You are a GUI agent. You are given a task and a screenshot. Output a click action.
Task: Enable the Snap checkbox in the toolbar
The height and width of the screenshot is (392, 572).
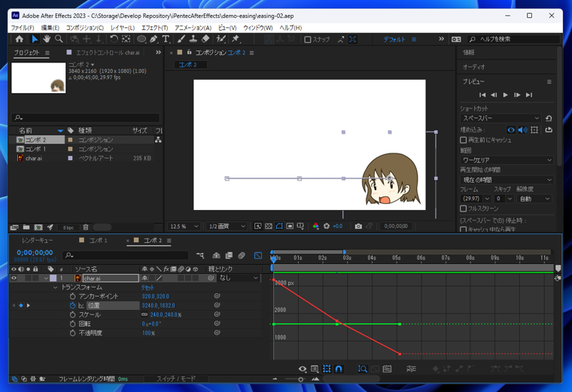308,39
